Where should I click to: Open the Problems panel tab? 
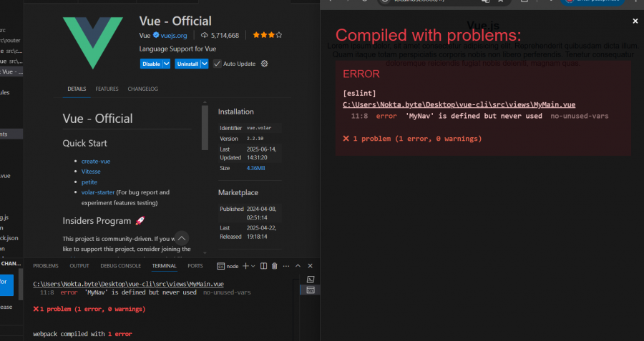[x=46, y=266]
